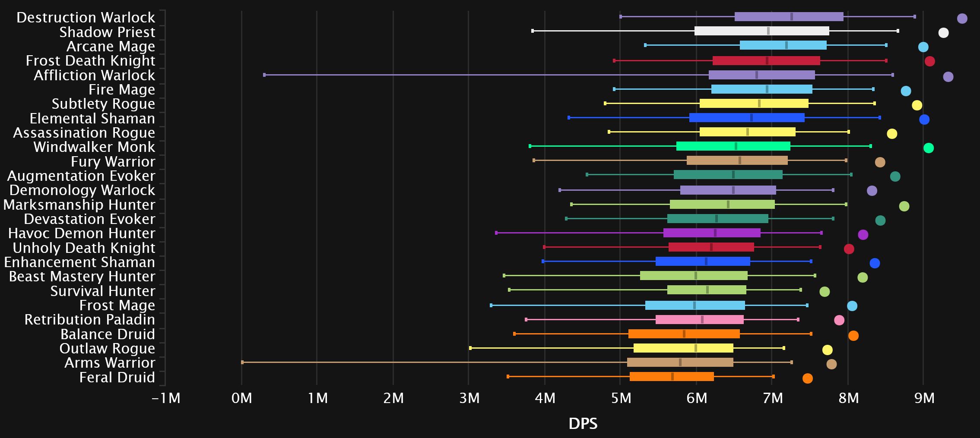Select the Outlaw Rogue label
Image resolution: width=980 pixels, height=438 pixels.
point(107,349)
